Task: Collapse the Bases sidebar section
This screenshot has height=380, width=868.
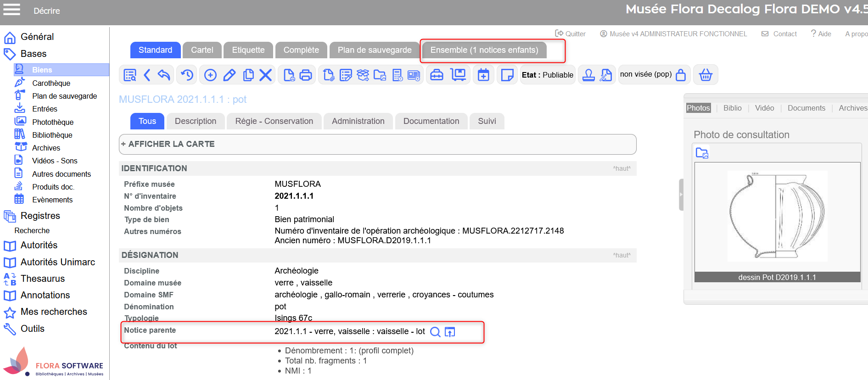Action: click(x=33, y=54)
